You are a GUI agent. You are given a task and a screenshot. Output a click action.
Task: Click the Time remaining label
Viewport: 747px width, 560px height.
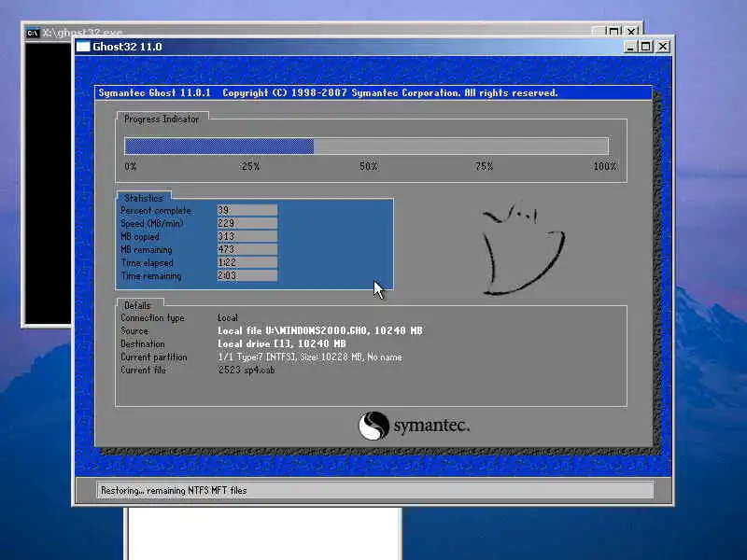(x=150, y=275)
